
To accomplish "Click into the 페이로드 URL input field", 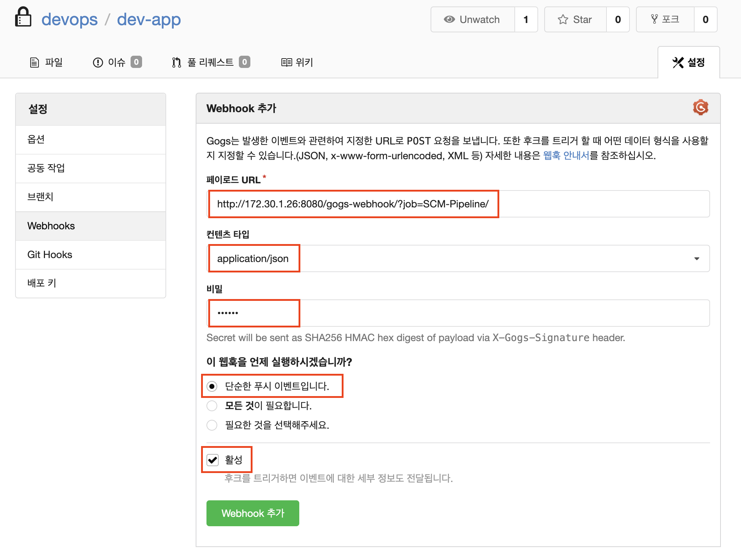I will [458, 204].
